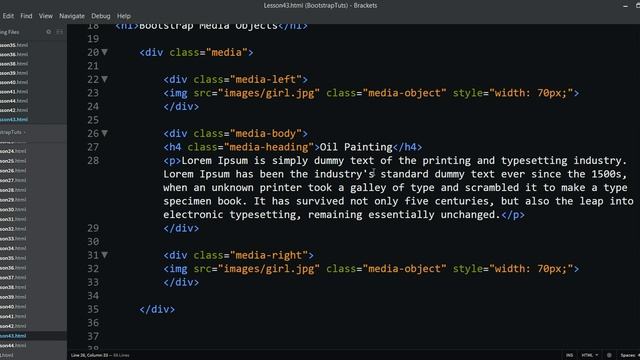Viewport: 640px width, 360px height.
Task: Select lesson41.html in Working Files list
Action: [x=14, y=91]
